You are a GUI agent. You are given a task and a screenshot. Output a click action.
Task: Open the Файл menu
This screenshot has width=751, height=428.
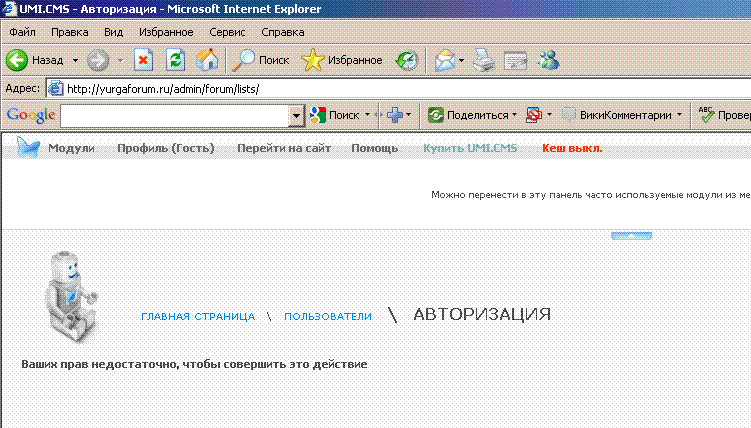pyautogui.click(x=22, y=32)
